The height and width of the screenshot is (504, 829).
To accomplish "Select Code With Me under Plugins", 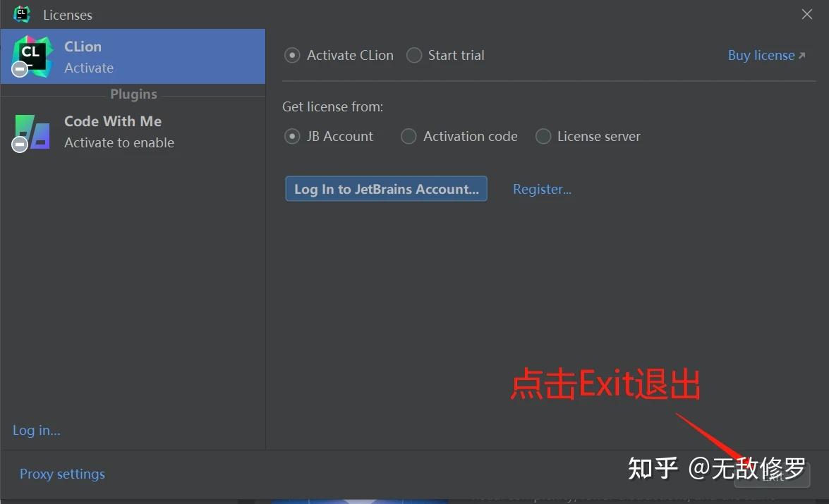I will point(113,131).
